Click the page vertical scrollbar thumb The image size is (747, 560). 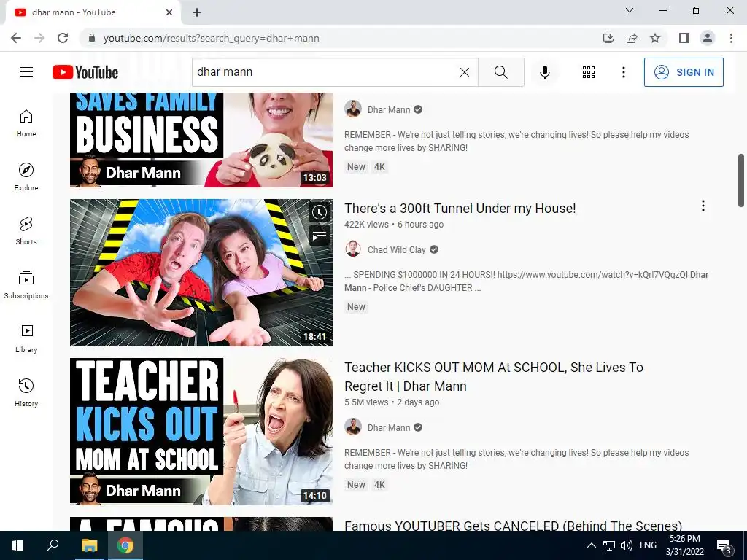click(x=741, y=180)
